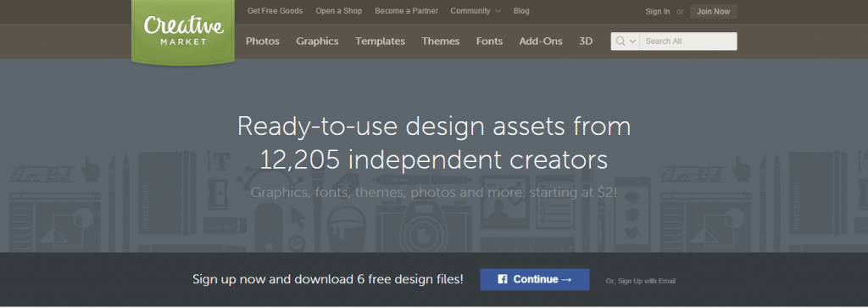Open the Get Free Goods link

pyautogui.click(x=275, y=10)
